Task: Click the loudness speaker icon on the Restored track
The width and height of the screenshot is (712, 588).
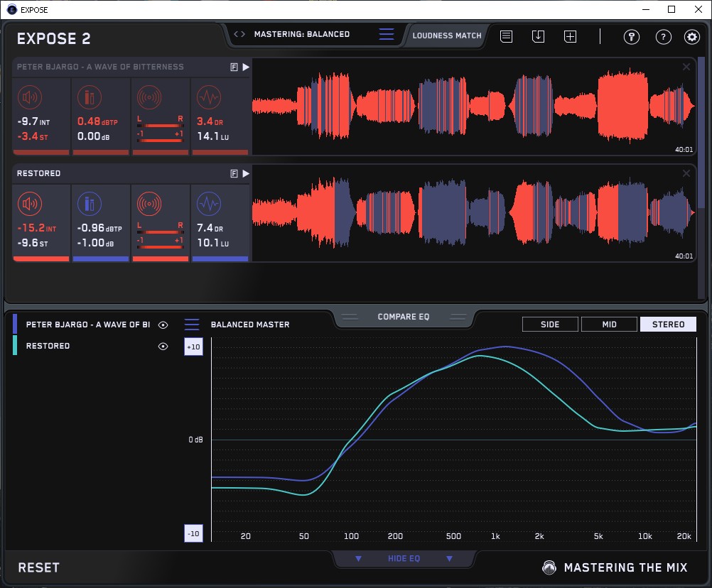Action: 30,204
